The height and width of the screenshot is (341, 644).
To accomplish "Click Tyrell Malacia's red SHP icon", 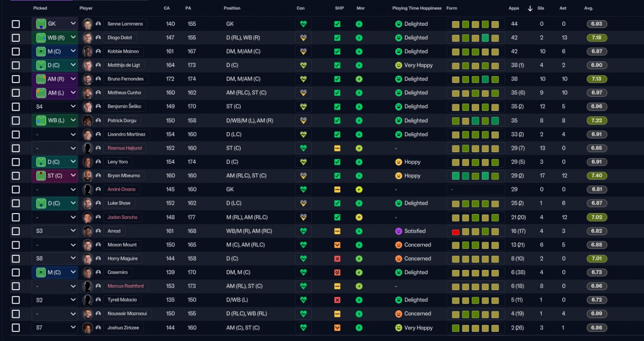I will pos(337,300).
